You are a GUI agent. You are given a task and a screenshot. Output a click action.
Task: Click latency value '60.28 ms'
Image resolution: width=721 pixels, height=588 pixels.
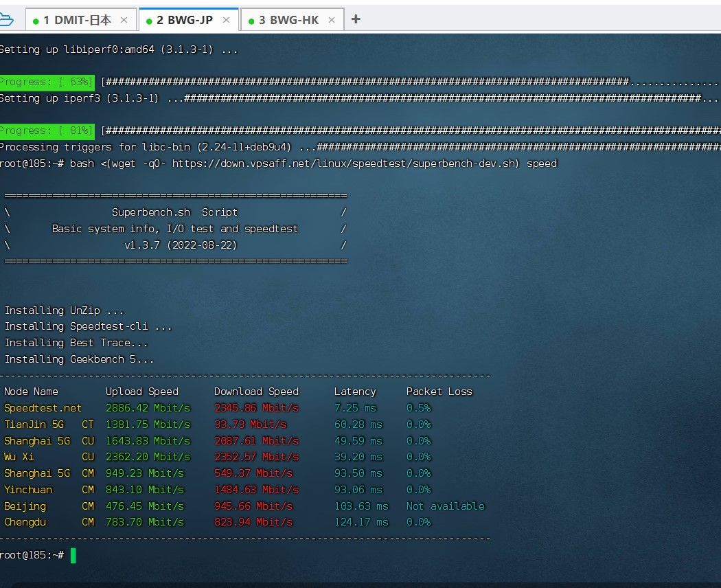[x=358, y=425]
